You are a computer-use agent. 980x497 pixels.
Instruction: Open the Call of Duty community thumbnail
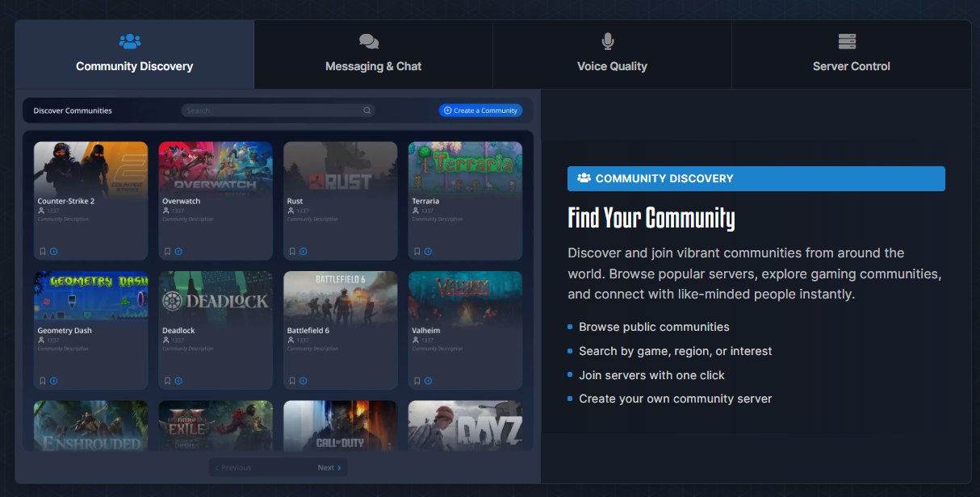(x=340, y=425)
